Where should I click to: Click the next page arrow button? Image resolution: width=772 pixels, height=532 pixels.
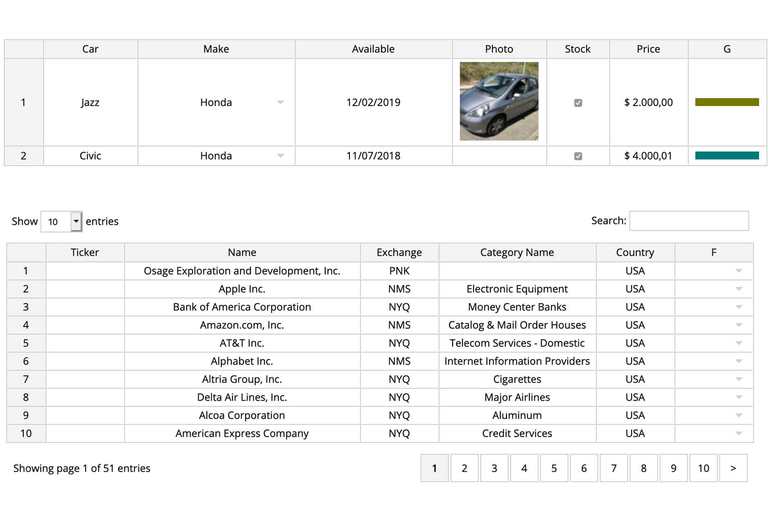(733, 468)
